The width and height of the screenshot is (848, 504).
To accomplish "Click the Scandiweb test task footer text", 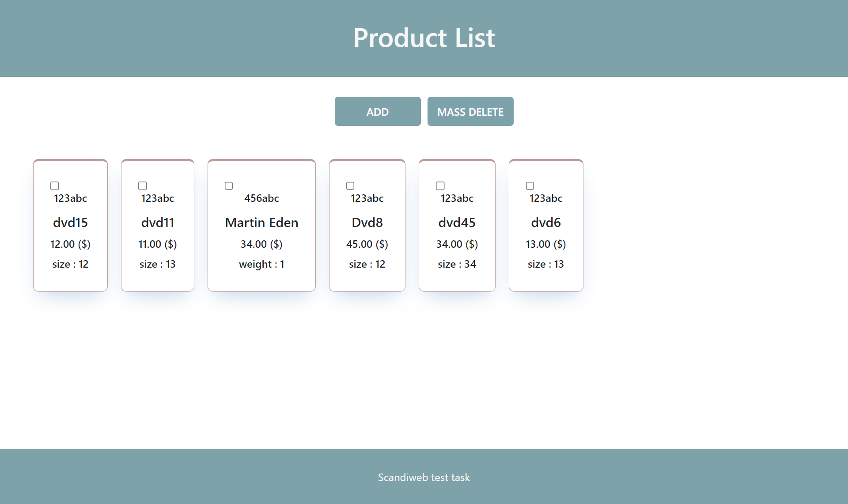I will (424, 477).
